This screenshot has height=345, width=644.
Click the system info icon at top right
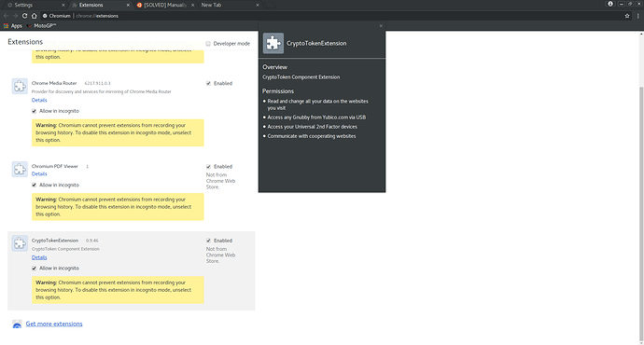point(609,4)
